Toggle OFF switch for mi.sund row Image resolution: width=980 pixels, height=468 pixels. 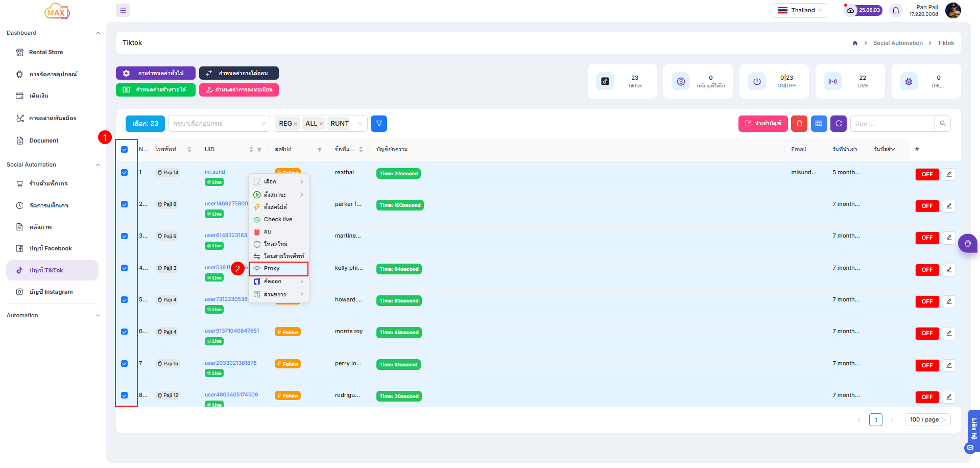tap(927, 174)
